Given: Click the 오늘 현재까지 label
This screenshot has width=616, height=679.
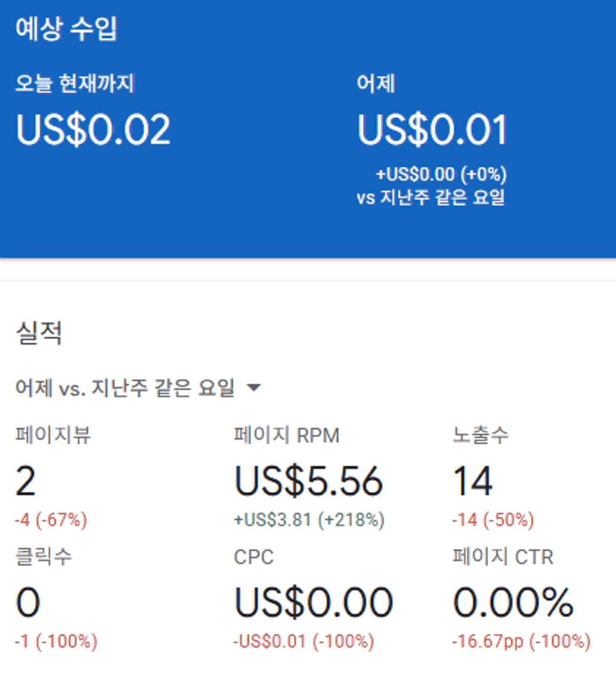Looking at the screenshot, I should click(75, 83).
